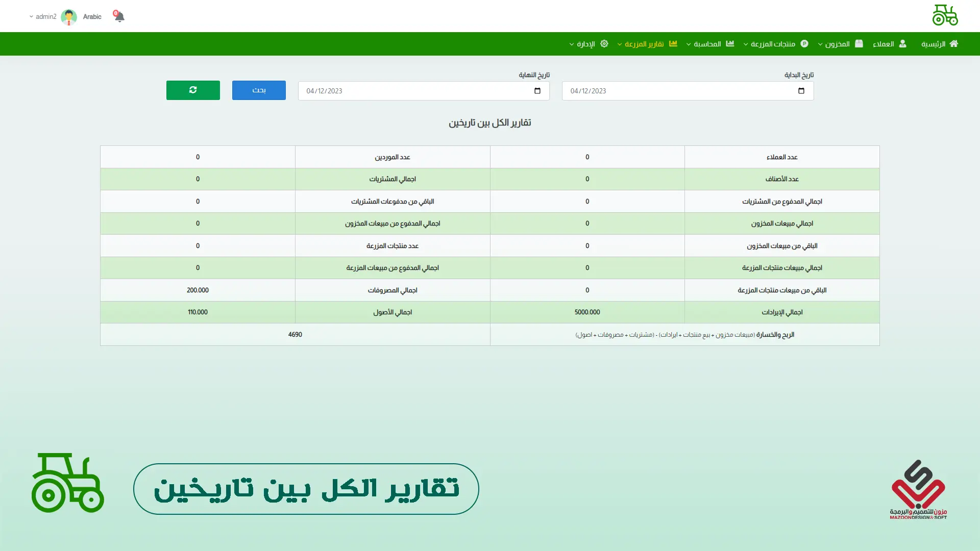The width and height of the screenshot is (980, 551).
Task: Expand the admin2 account dropdown
Action: pos(43,17)
